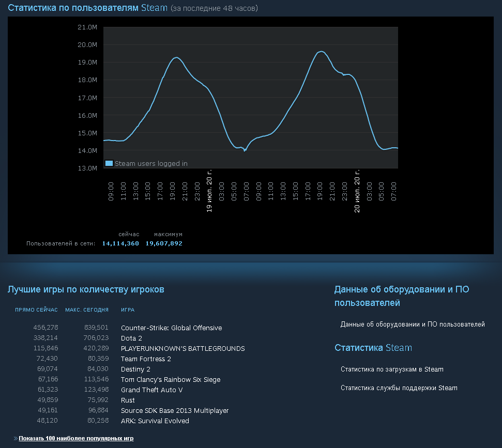Open Team Fortress 2 entry
The width and height of the screenshot is (502, 448).
coord(146,359)
